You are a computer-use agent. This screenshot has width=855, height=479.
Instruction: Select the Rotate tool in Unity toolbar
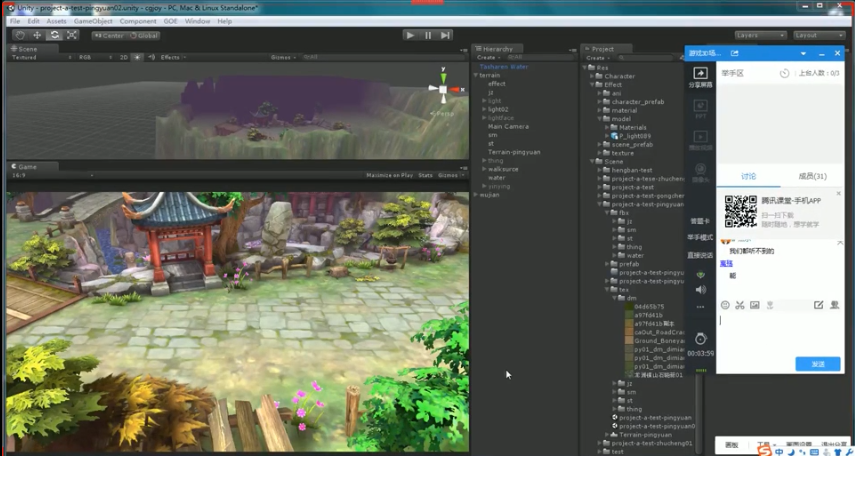pos(55,35)
